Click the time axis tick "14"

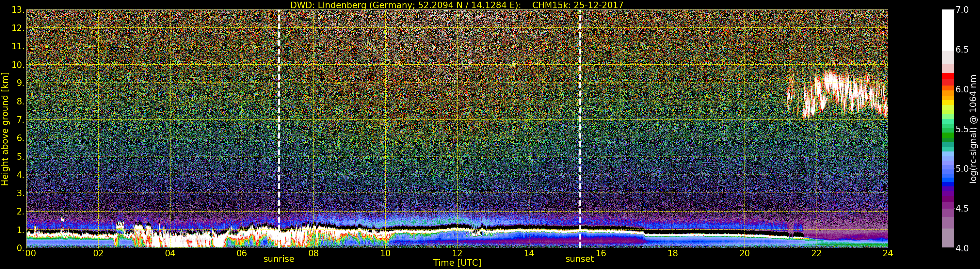point(529,253)
